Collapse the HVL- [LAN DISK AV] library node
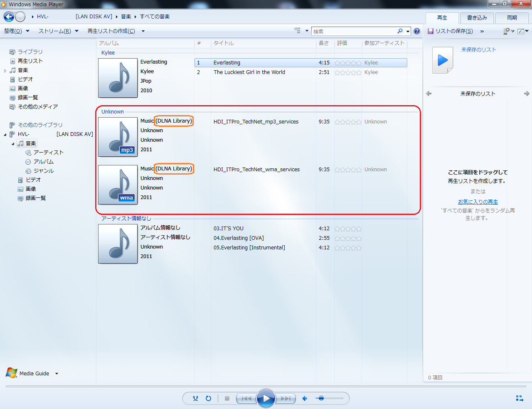The width and height of the screenshot is (532, 409). pos(5,134)
